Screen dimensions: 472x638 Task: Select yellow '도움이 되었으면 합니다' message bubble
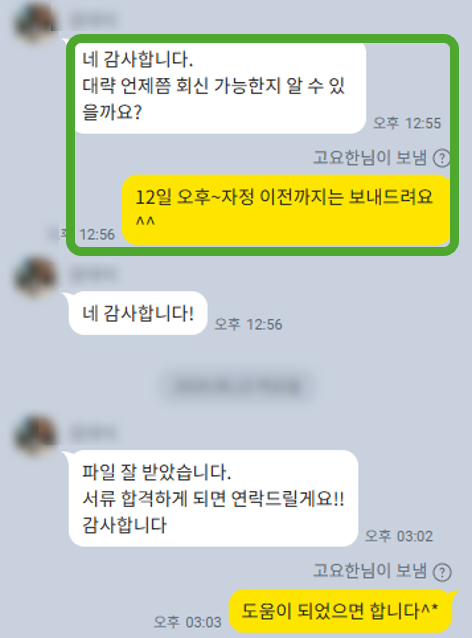pyautogui.click(x=341, y=610)
